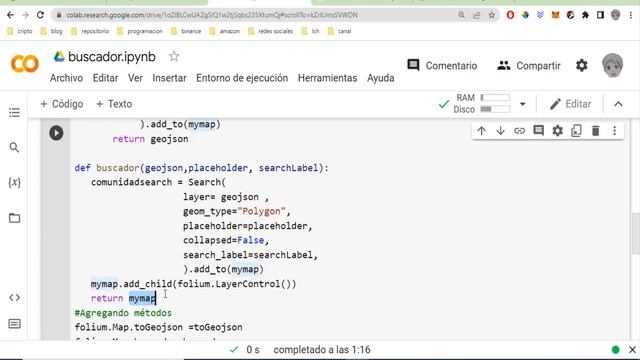Click 'def buscador' function definition line
The width and height of the screenshot is (640, 360).
tap(202, 168)
